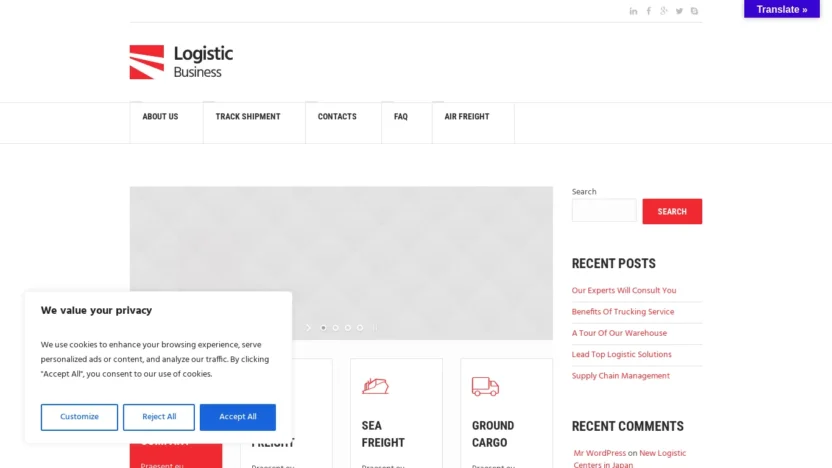Click Reject All cookies button
The image size is (832, 468).
(159, 417)
